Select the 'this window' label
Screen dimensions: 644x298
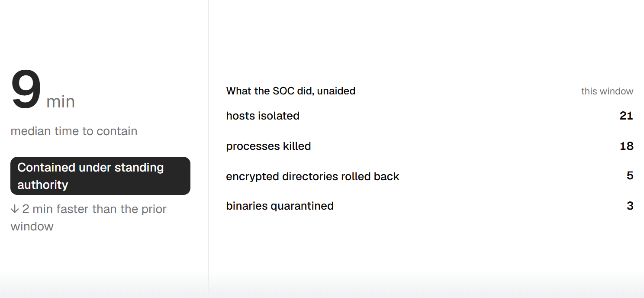click(607, 91)
